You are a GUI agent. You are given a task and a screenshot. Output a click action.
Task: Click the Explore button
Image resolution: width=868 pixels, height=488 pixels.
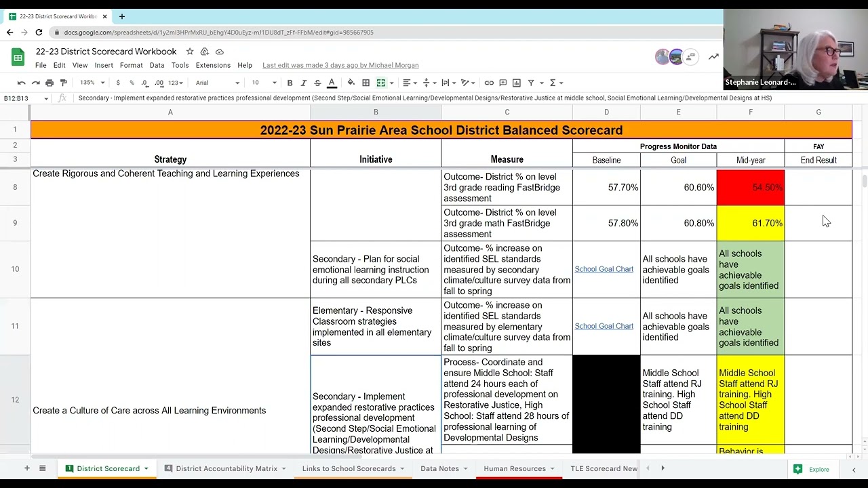point(811,469)
